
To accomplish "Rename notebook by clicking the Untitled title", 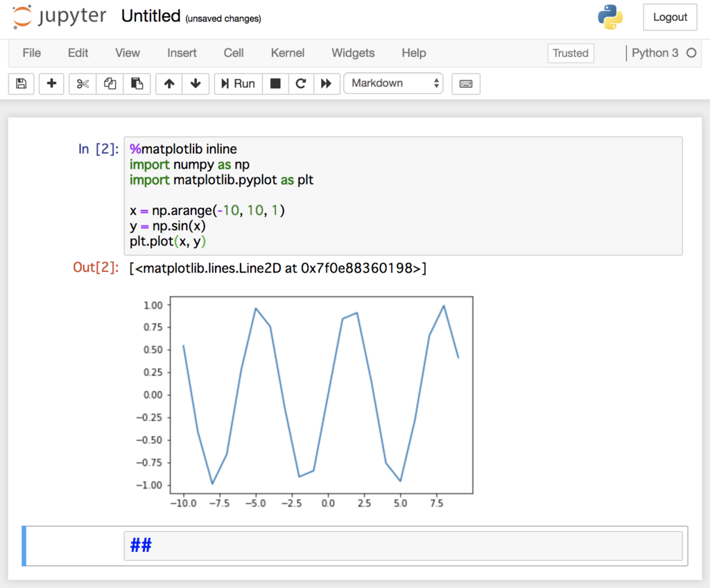I will click(150, 17).
